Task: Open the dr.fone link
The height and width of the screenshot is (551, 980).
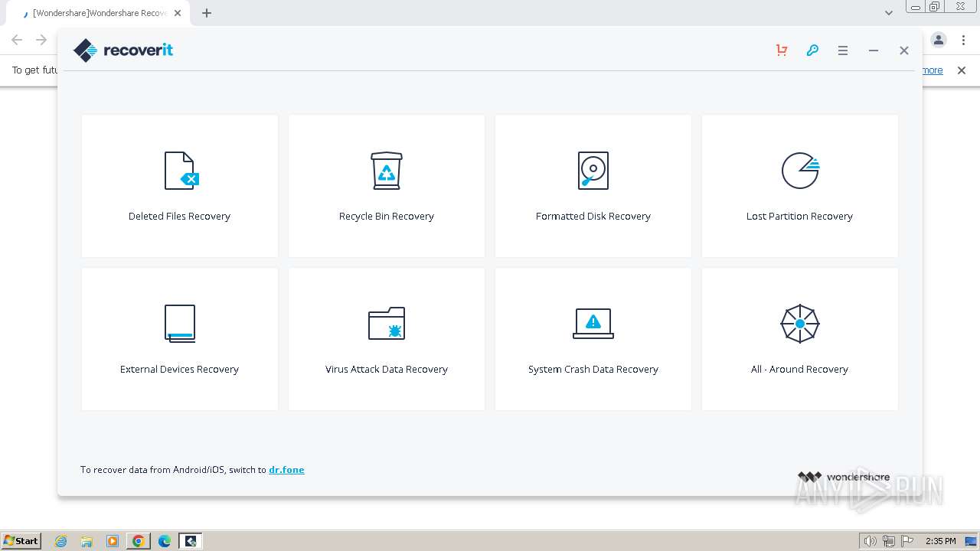Action: (x=286, y=470)
